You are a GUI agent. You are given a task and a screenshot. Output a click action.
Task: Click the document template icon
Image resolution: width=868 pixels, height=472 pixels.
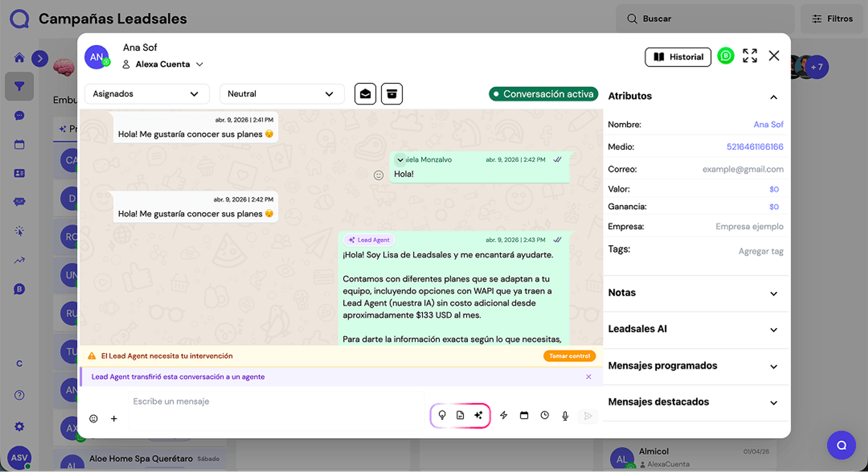tap(460, 415)
